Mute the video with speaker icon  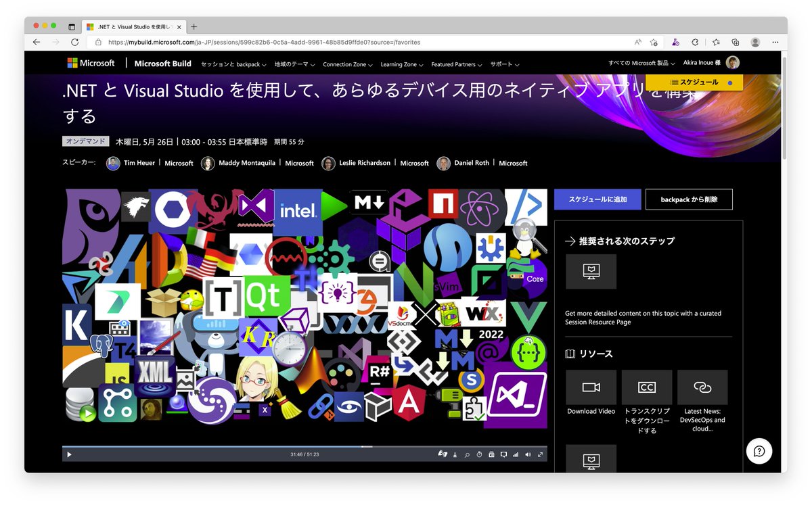pyautogui.click(x=528, y=454)
